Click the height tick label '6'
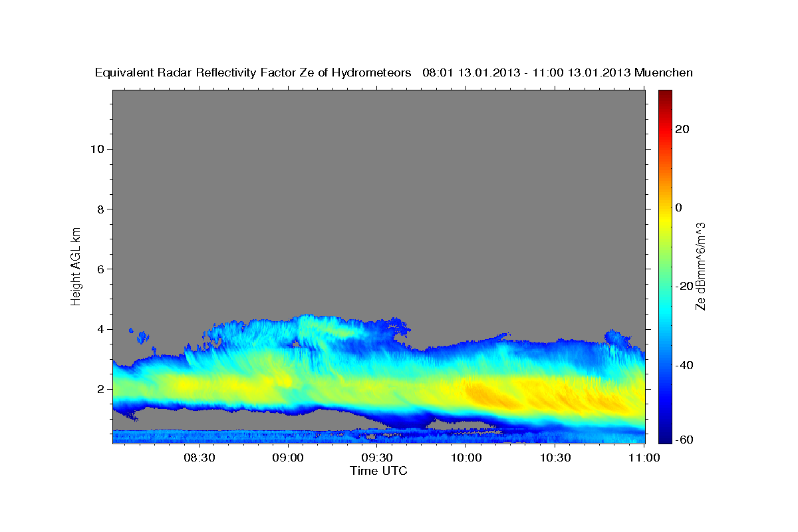798x532 pixels. (100, 269)
